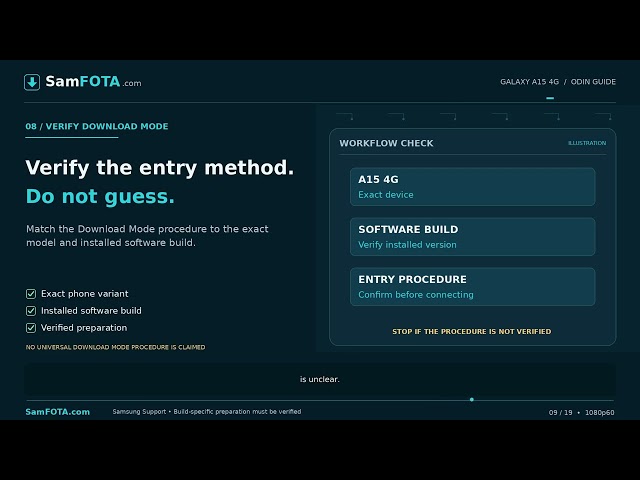This screenshot has height=480, width=640.
Task: Click the WORKFLOW CHECK panel title
Action: coord(386,143)
